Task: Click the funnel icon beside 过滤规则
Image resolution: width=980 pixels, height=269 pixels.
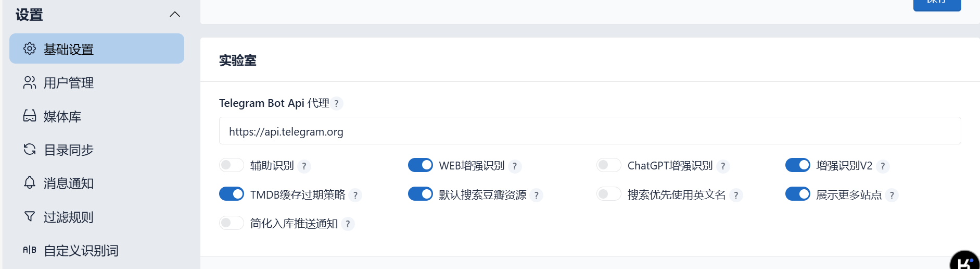Action: 30,216
